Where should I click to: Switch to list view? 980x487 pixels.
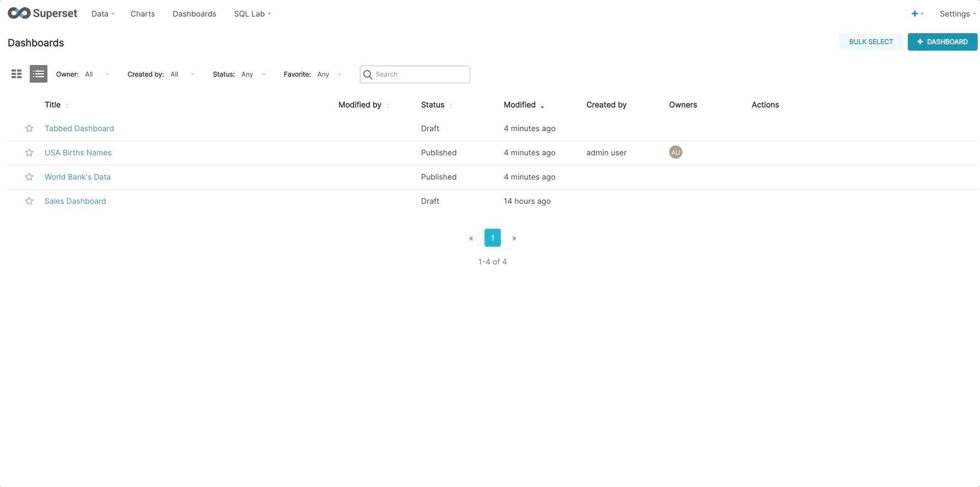pyautogui.click(x=39, y=74)
